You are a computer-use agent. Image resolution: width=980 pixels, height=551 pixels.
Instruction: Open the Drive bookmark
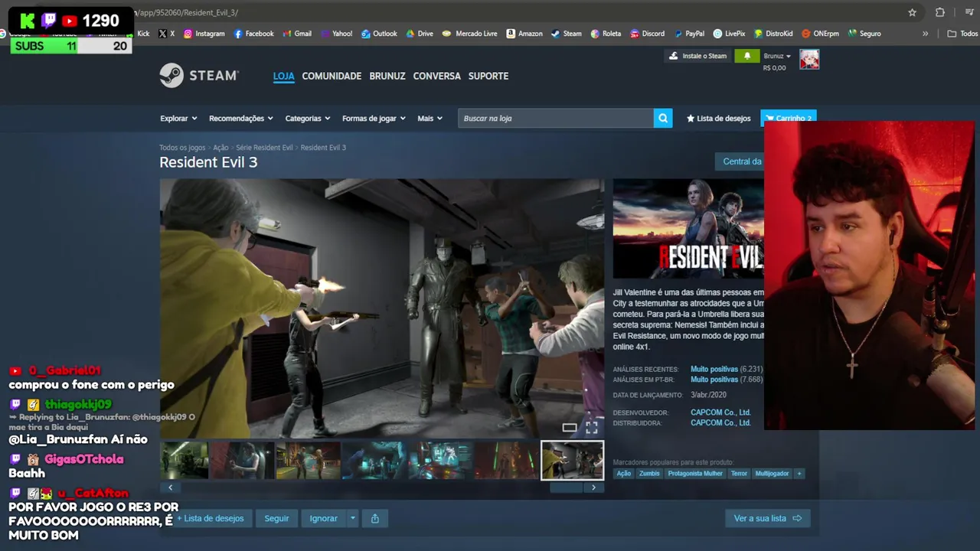(420, 34)
